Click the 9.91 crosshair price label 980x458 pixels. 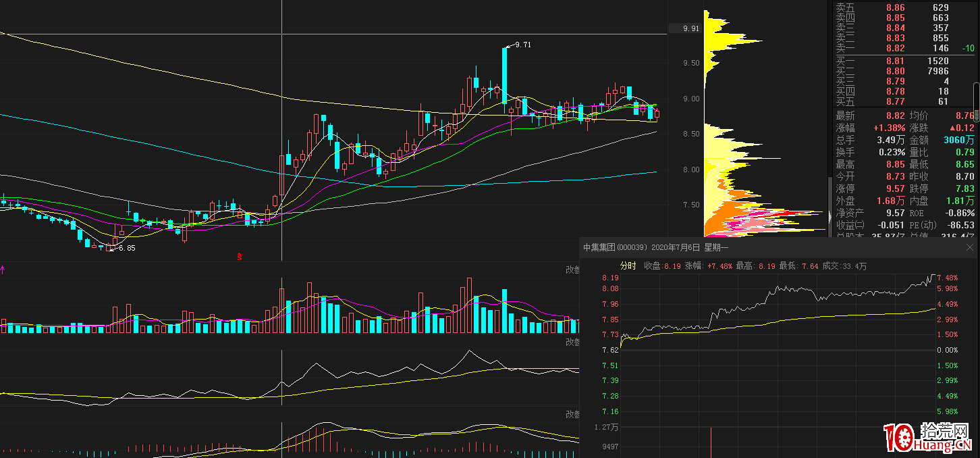691,29
